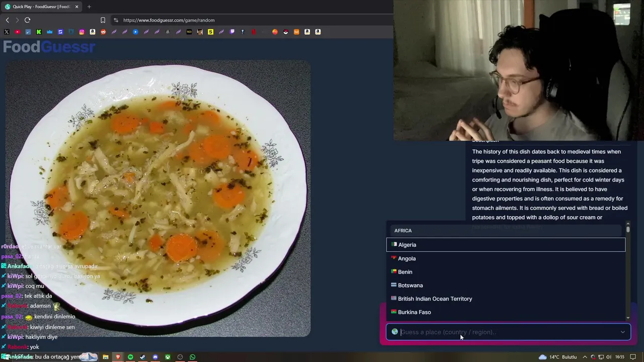Open Steam from the taskbar
The height and width of the screenshot is (362, 644).
point(143,357)
